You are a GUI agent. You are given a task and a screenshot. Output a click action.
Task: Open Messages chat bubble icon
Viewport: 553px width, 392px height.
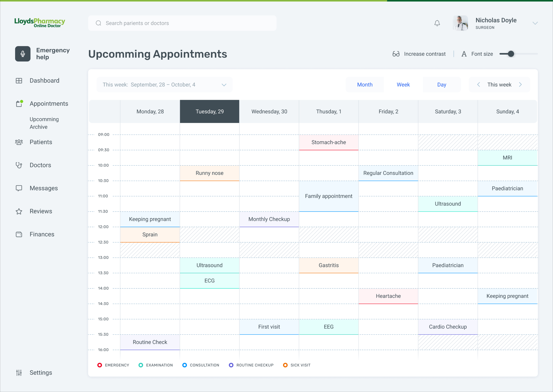(x=19, y=188)
